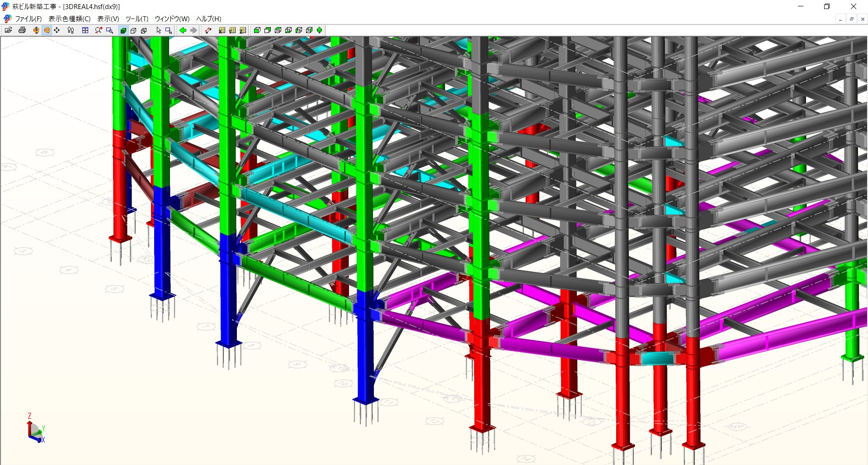This screenshot has height=465, width=868.
Task: Switch to wireframe display mode
Action: [144, 30]
